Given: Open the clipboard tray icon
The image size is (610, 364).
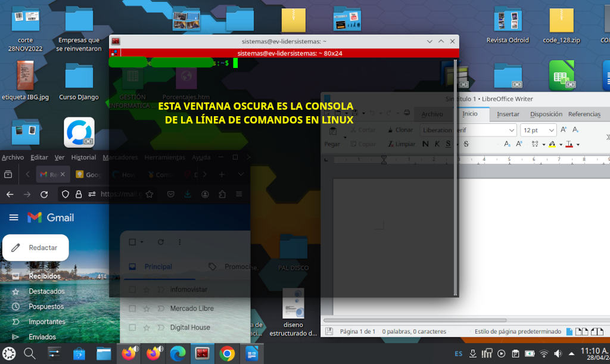Looking at the screenshot, I should pyautogui.click(x=515, y=353).
